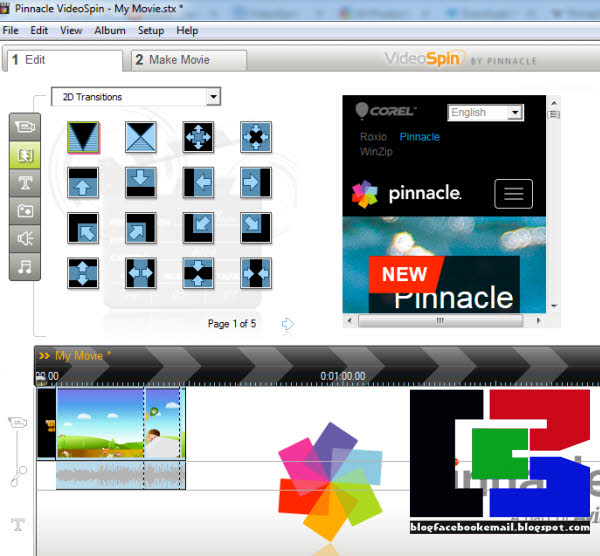Click the NEW Pinnacle banner
This screenshot has width=600, height=556.
[444, 284]
